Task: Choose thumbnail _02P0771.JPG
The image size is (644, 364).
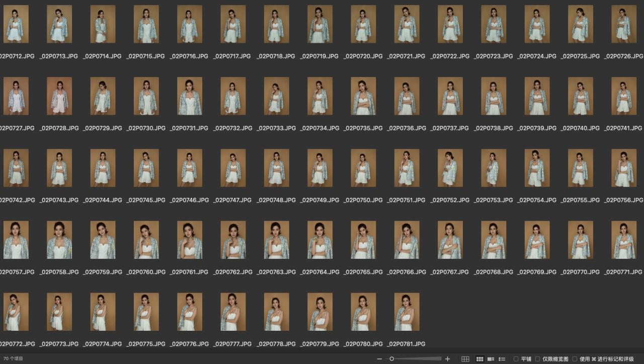Action: (x=624, y=240)
